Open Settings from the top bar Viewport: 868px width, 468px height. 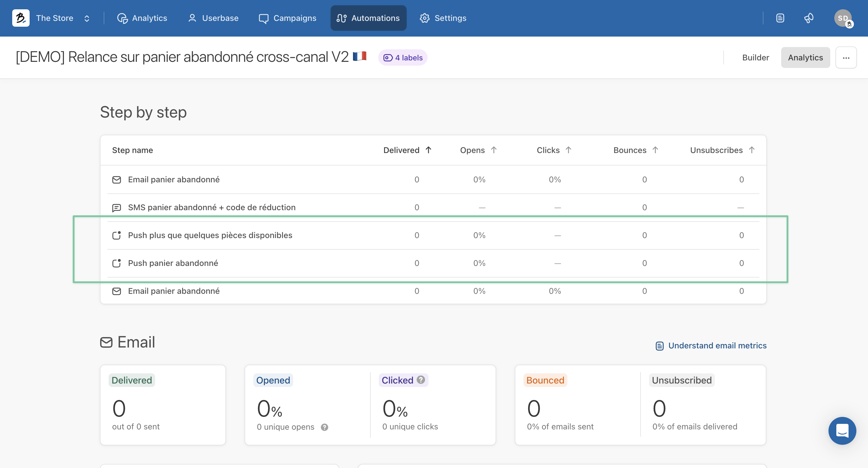pyautogui.click(x=443, y=18)
